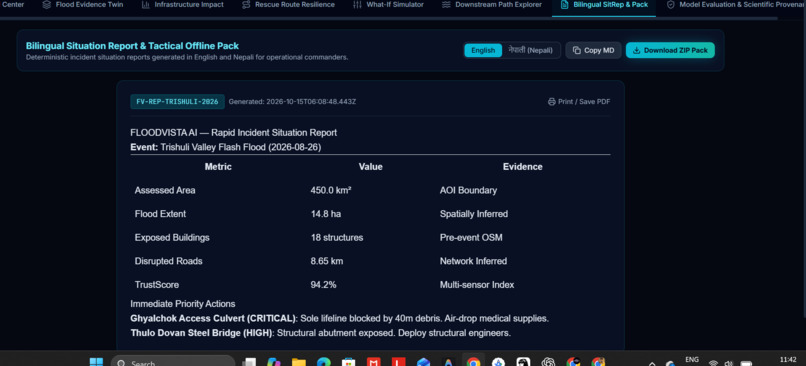806x366 pixels.
Task: Click the Value column header
Action: [x=371, y=167]
